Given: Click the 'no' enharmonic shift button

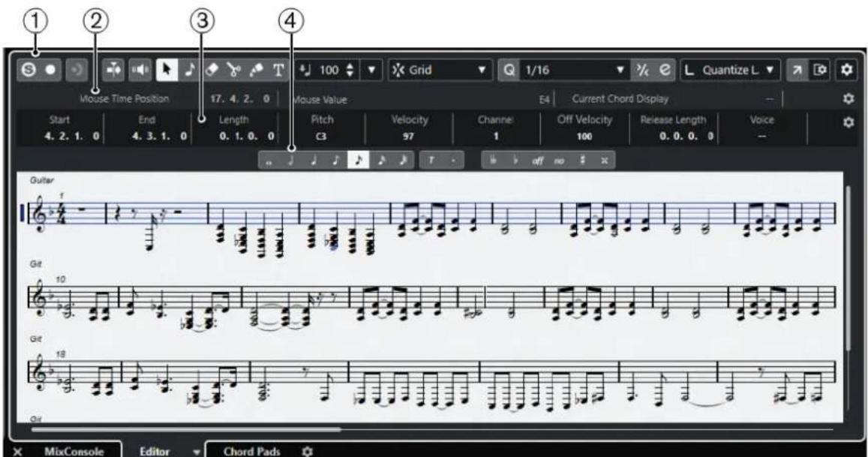Looking at the screenshot, I should pos(560,161).
